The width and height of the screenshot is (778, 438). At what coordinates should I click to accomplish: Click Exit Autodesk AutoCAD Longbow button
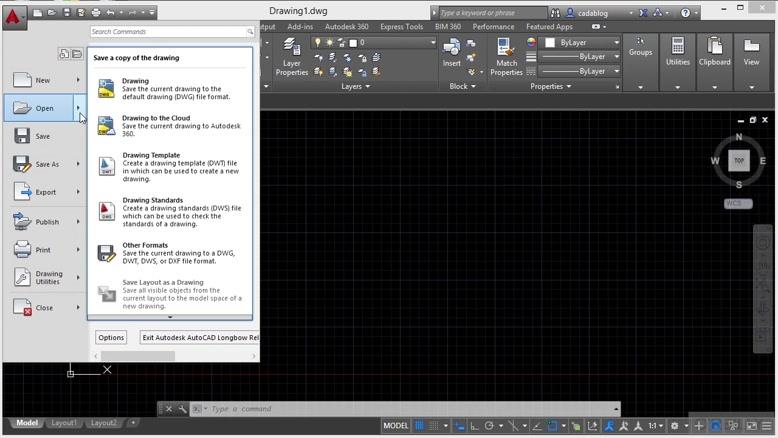tap(199, 337)
